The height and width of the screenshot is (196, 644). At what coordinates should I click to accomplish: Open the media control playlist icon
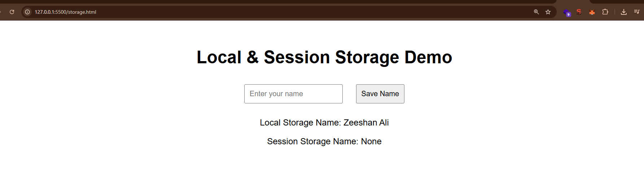[637, 12]
